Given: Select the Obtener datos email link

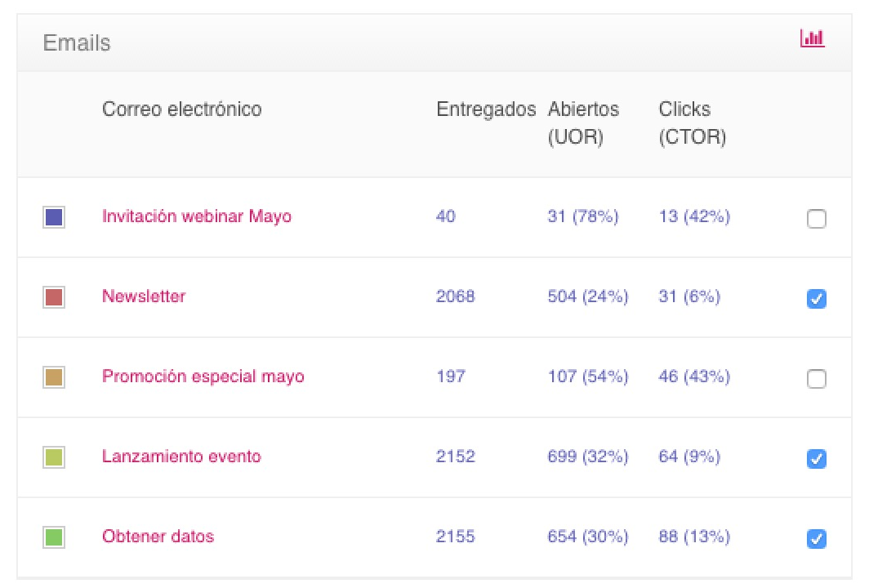Looking at the screenshot, I should tap(158, 537).
